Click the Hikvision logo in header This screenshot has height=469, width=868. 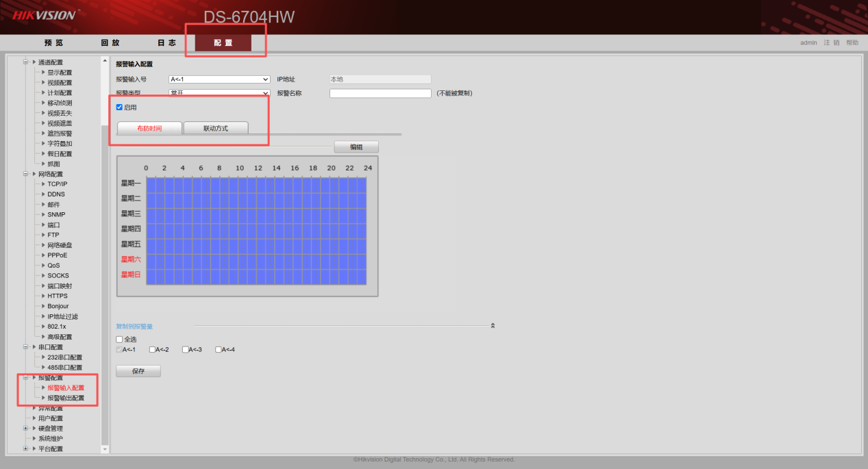[45, 15]
